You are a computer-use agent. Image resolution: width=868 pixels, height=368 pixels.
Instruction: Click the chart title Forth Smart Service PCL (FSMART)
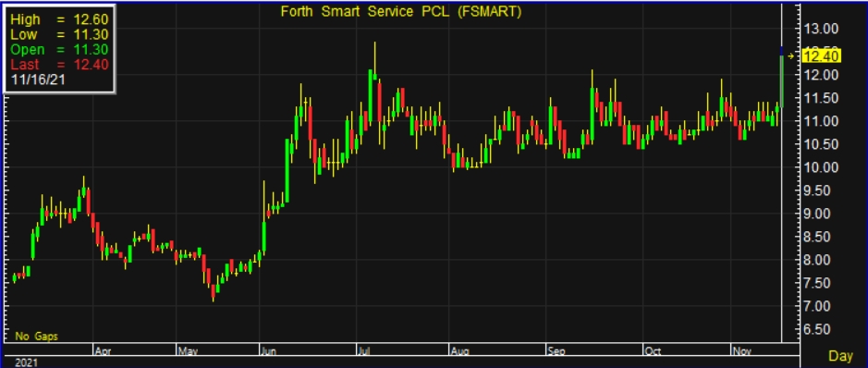[401, 12]
